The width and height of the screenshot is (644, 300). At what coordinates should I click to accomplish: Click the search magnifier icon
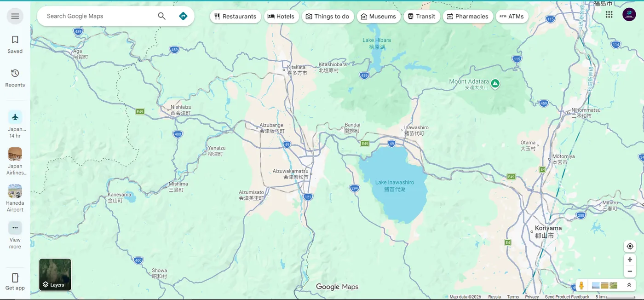[162, 16]
